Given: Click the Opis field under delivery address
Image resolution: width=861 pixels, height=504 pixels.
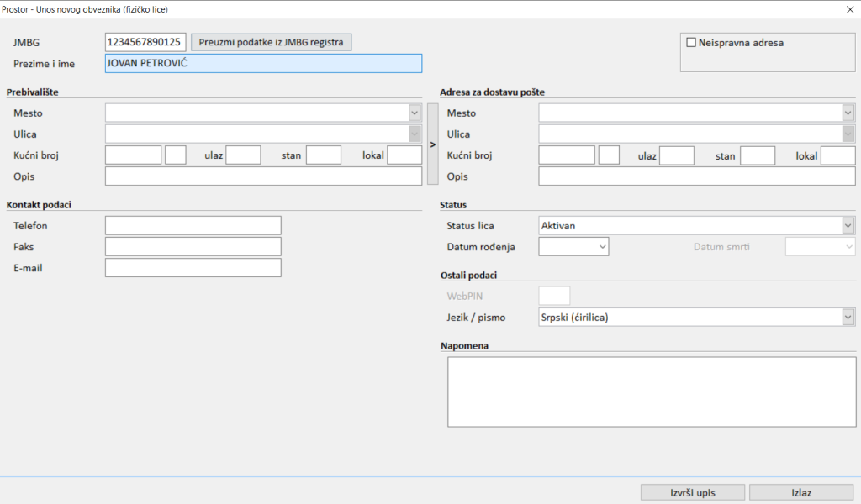Looking at the screenshot, I should (696, 176).
